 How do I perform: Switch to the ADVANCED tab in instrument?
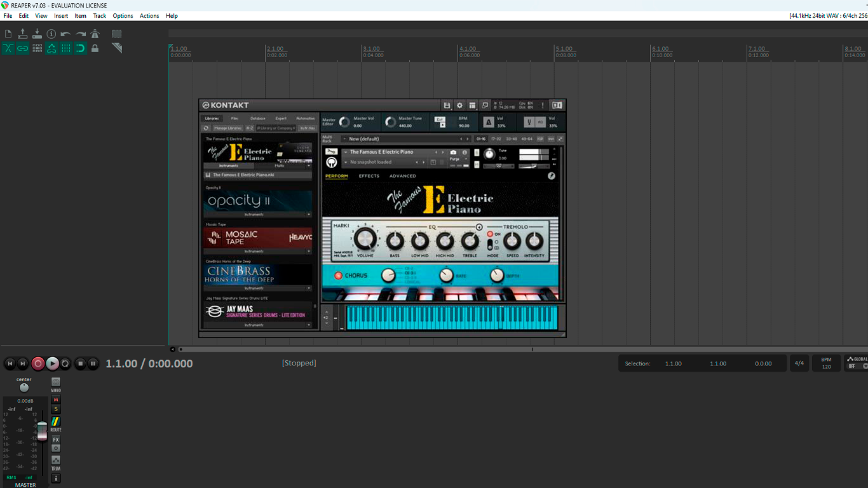pyautogui.click(x=403, y=176)
